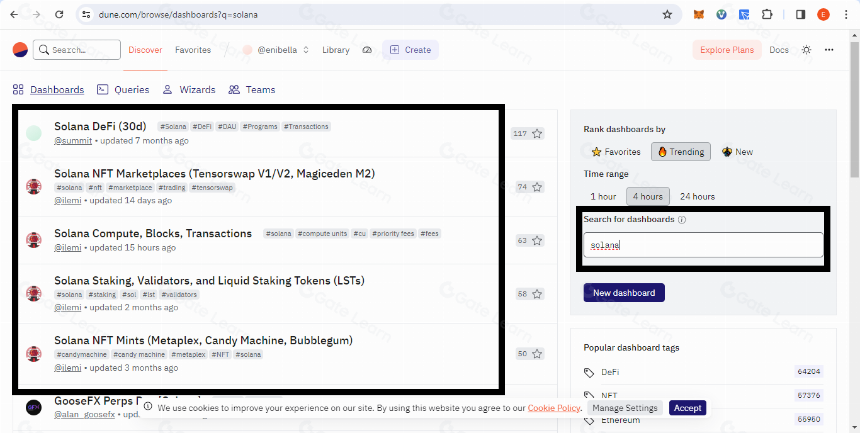Click the #validators tag
Screen dimensions: 860x433
[x=179, y=295]
